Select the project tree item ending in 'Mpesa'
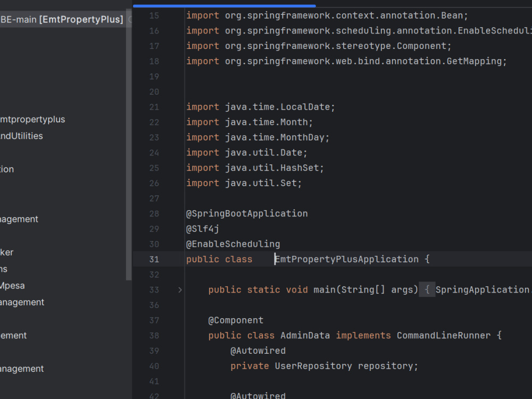Screen dimensions: 532x399 tap(13, 286)
